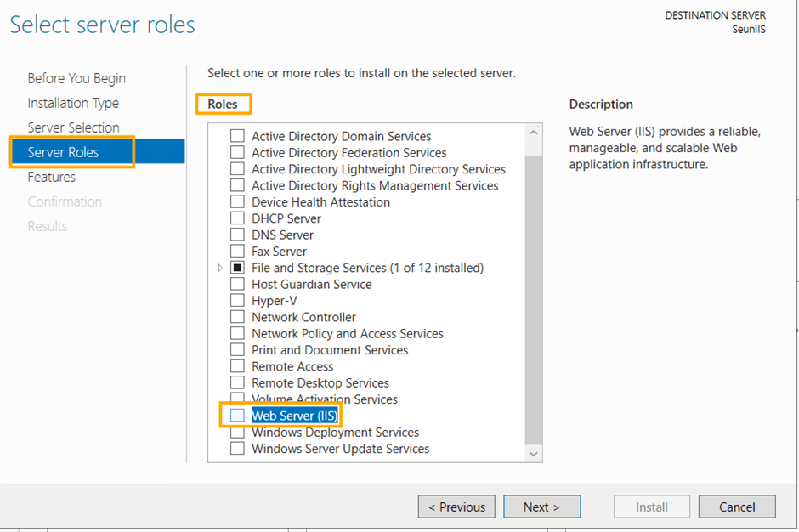Go to the Features step

[x=51, y=177]
